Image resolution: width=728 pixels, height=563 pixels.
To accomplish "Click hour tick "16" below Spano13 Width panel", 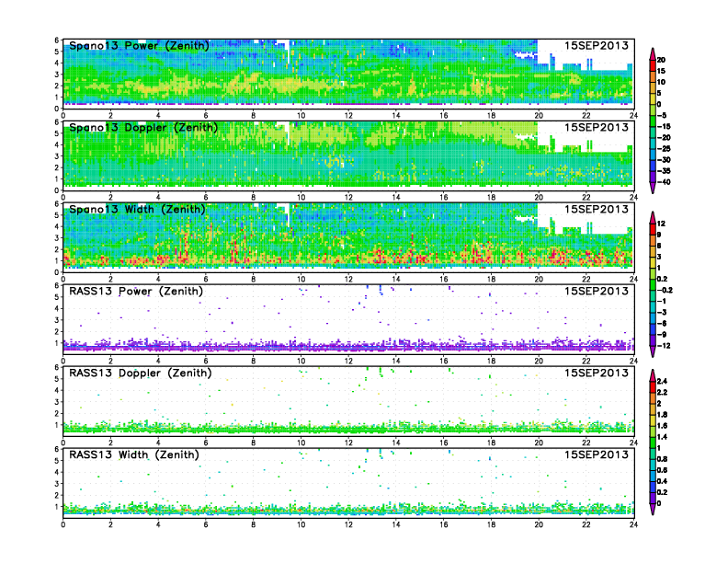I will (444, 279).
